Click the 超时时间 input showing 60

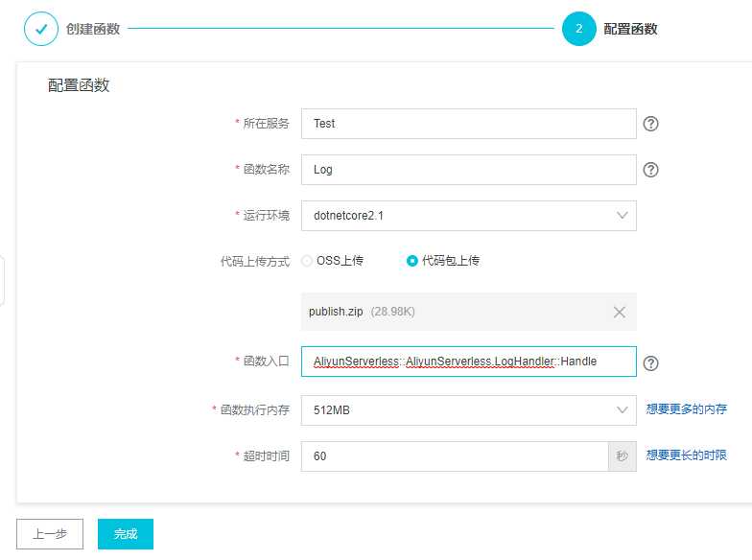coord(454,456)
